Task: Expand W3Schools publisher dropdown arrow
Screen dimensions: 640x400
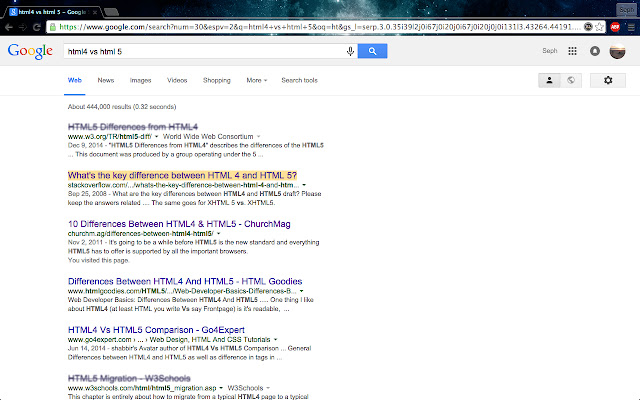Action: (268, 388)
